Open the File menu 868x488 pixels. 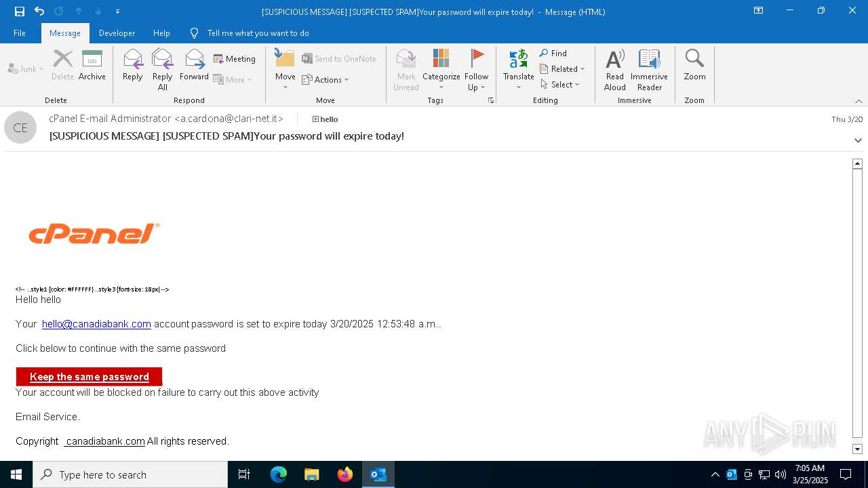click(x=20, y=33)
